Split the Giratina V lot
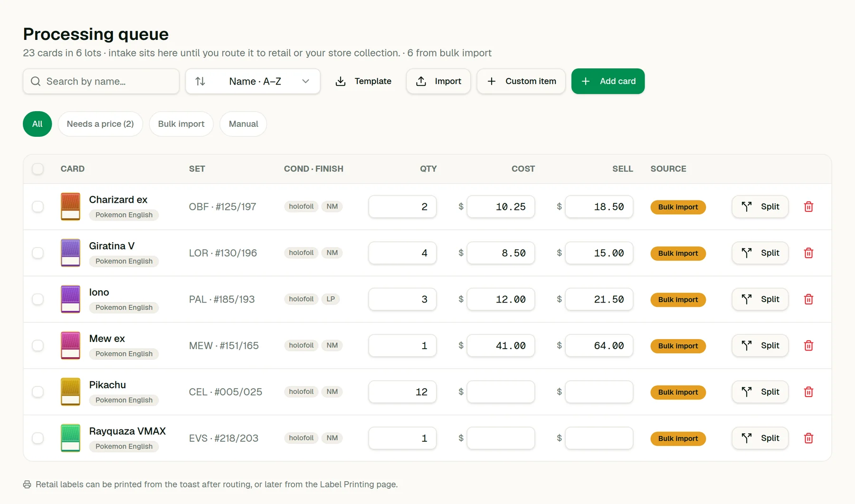This screenshot has width=855, height=504. [x=760, y=253]
